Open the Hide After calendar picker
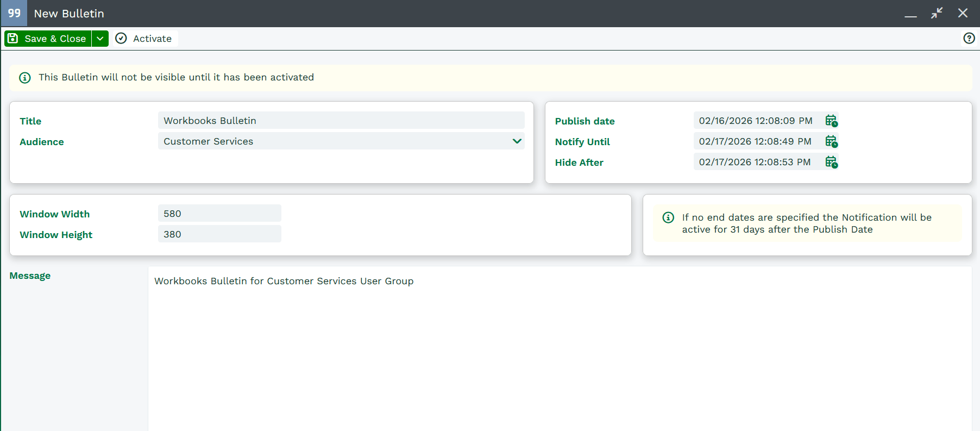Screen dimensions: 980x431 pos(831,162)
